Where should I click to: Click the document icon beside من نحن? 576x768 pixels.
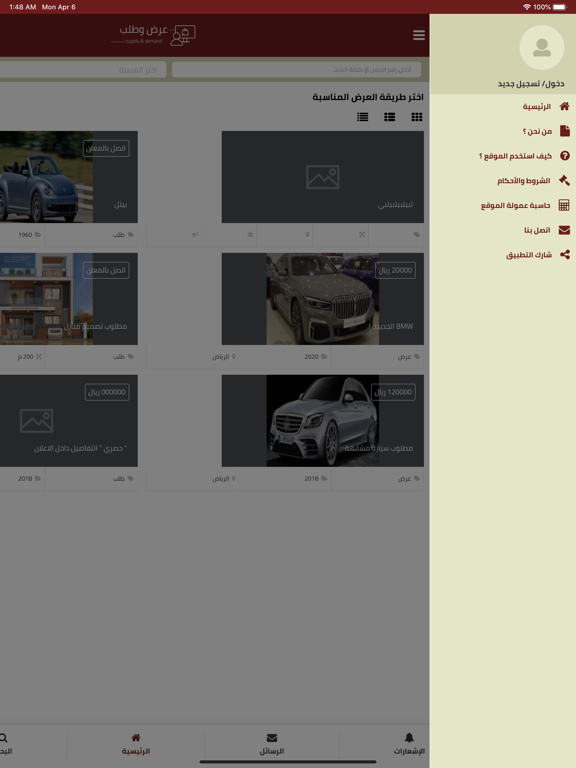[564, 131]
